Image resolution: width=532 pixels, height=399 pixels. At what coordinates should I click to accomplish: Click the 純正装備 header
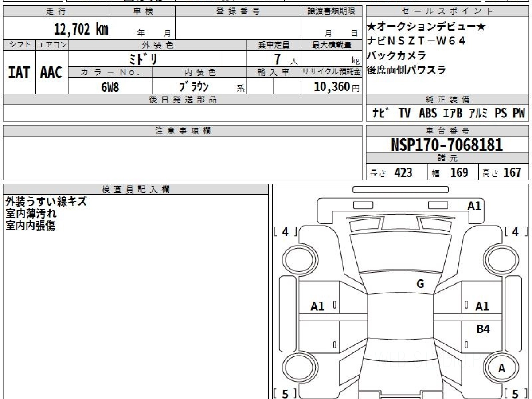click(448, 100)
